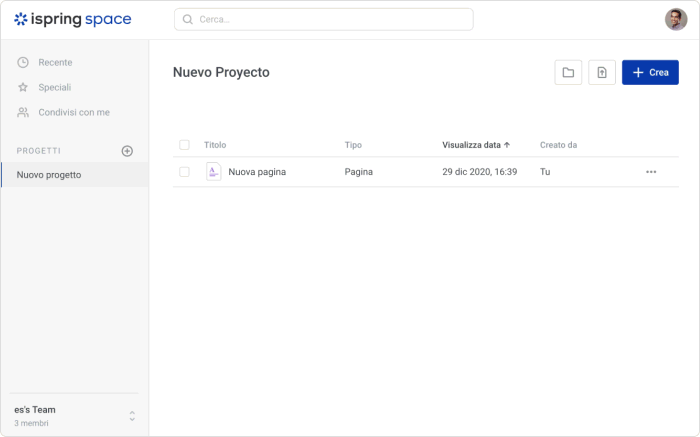Sort by the Tipo column

[353, 145]
